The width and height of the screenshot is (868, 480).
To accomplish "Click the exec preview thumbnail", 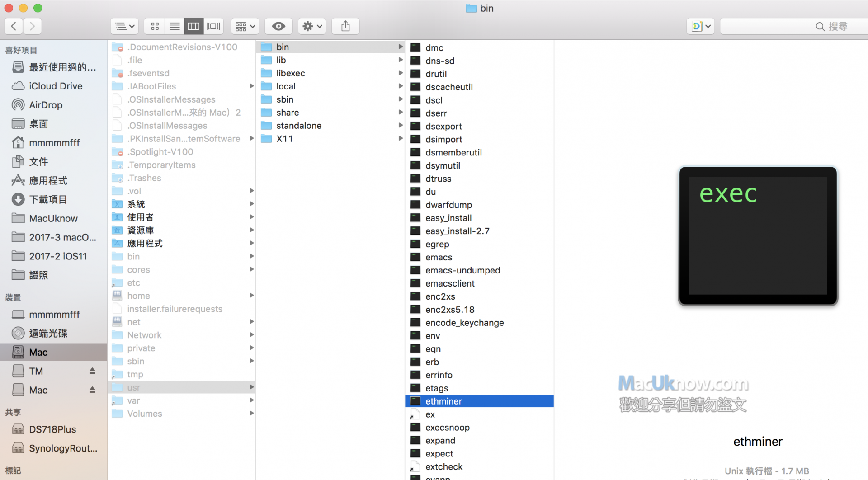I will [758, 235].
